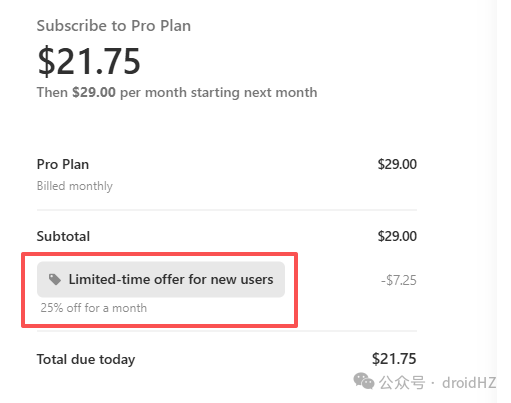Image resolution: width=511 pixels, height=403 pixels.
Task: Click the Subtotal label
Action: click(x=63, y=236)
